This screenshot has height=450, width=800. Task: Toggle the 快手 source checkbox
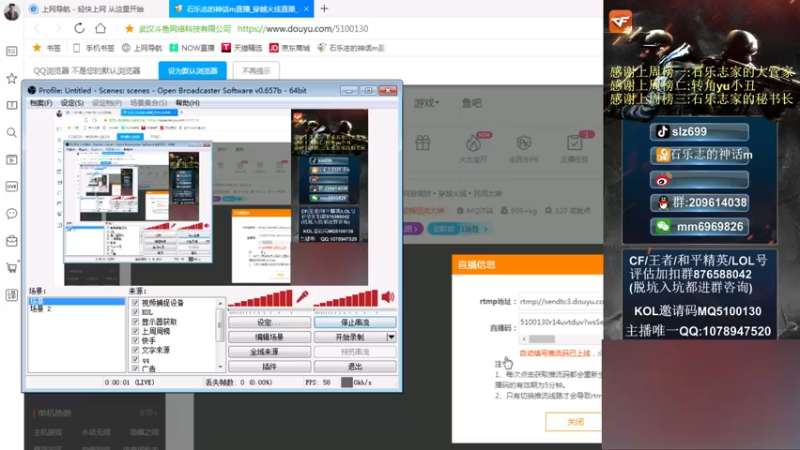(135, 340)
